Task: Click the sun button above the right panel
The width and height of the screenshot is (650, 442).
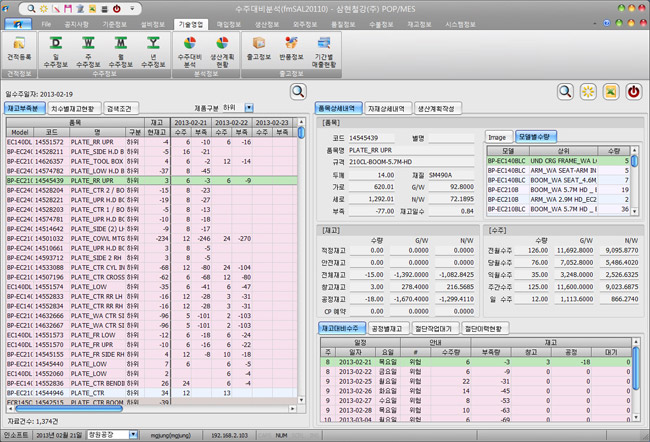Action: click(588, 92)
